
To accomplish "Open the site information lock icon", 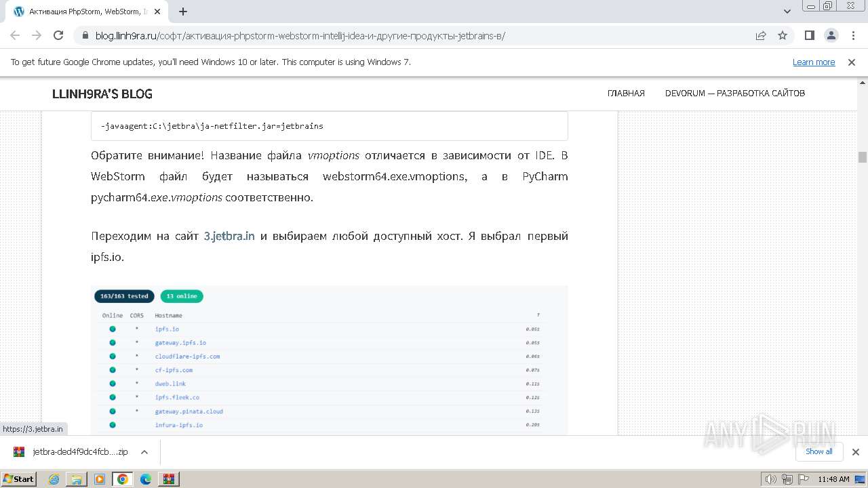I will tap(85, 35).
